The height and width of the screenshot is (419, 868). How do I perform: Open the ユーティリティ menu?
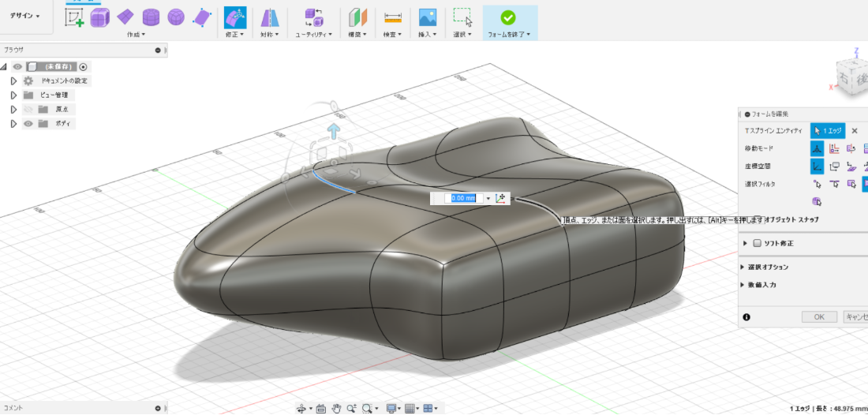[x=313, y=35]
